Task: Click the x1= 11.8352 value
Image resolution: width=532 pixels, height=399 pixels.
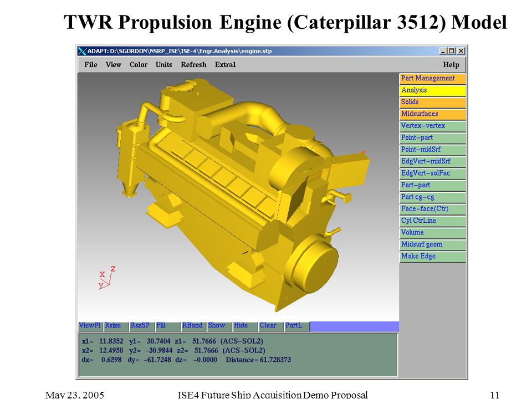Action: click(x=103, y=341)
